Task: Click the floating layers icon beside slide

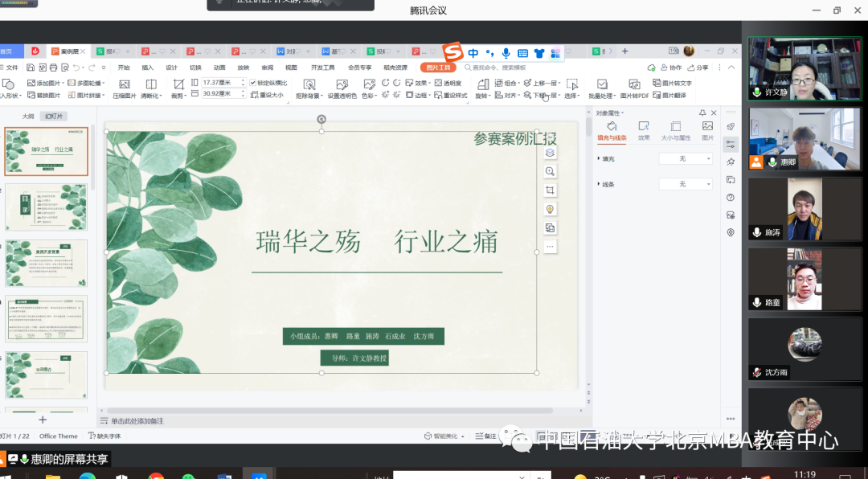Action: tap(550, 153)
